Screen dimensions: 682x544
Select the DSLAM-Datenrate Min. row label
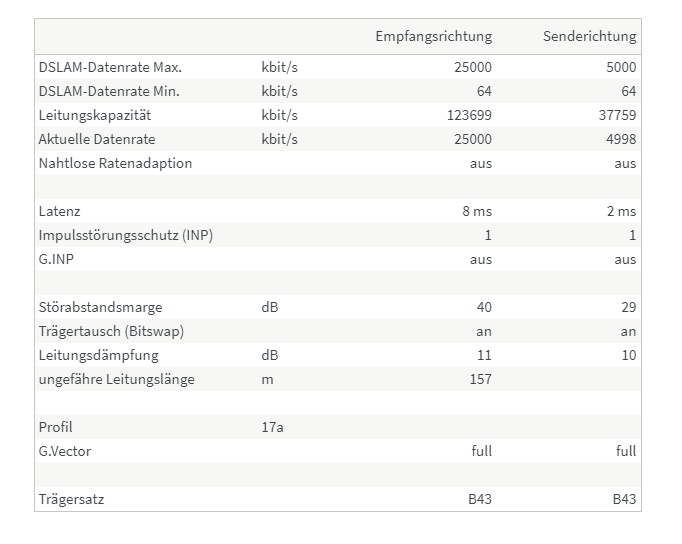click(x=109, y=91)
